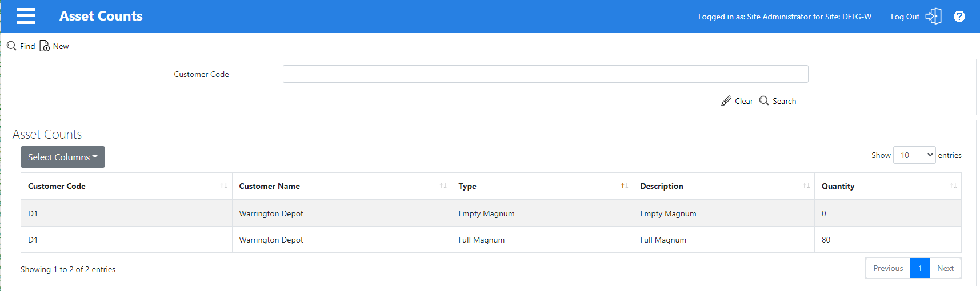Click the Search button text
Viewport: 980px width, 291px height.
[784, 102]
